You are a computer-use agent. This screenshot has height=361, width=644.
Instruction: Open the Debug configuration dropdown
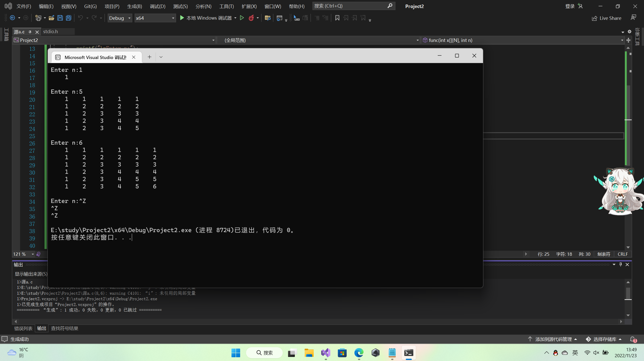click(x=120, y=18)
